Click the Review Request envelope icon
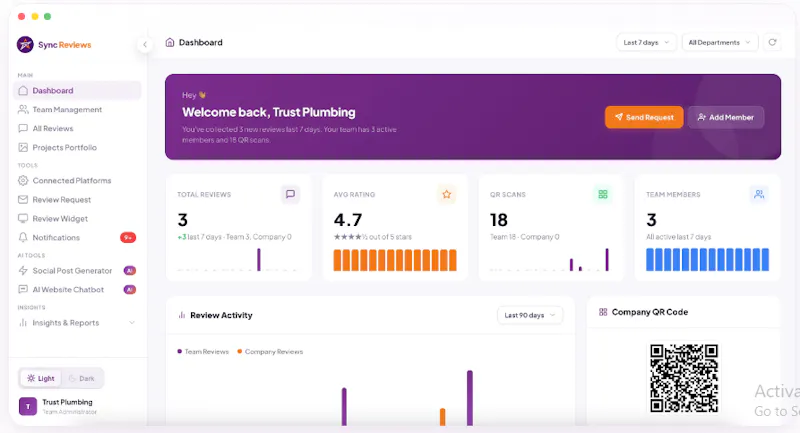The height and width of the screenshot is (433, 800). (x=23, y=199)
